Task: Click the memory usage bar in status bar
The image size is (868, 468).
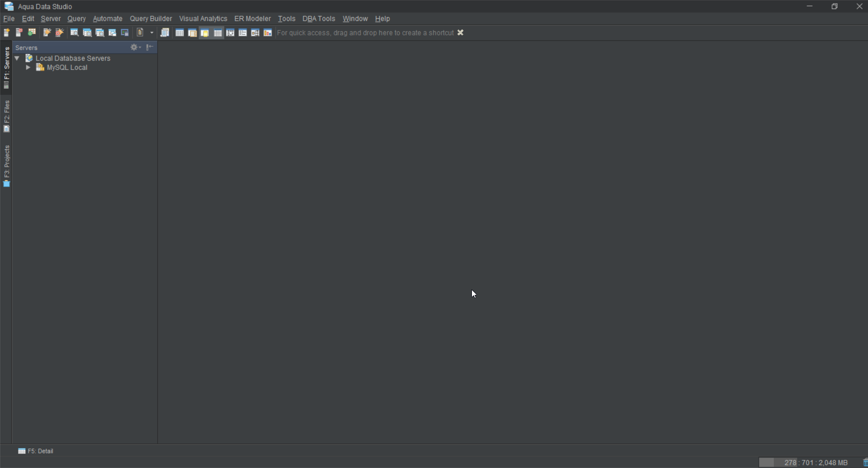Action: tap(804, 463)
